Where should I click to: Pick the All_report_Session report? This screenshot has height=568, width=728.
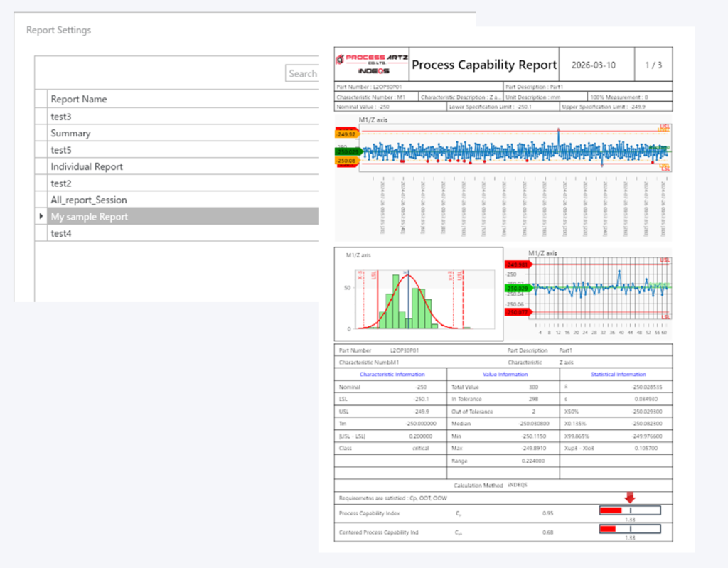88,200
